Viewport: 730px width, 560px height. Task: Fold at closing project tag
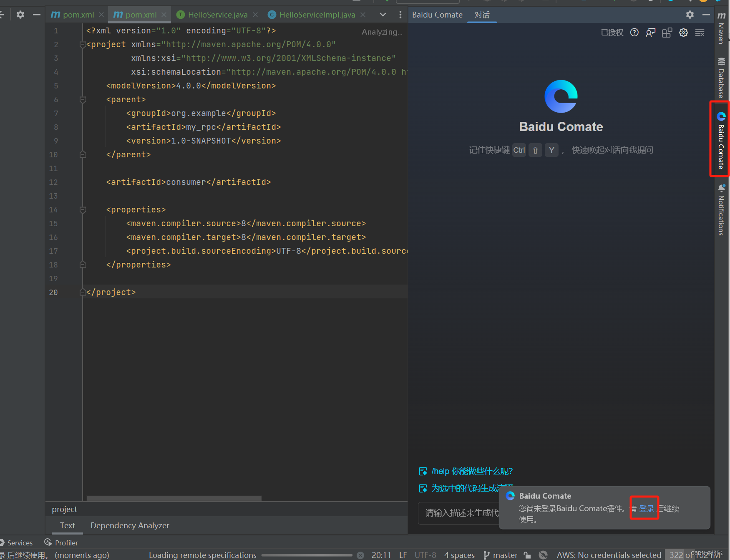click(83, 293)
